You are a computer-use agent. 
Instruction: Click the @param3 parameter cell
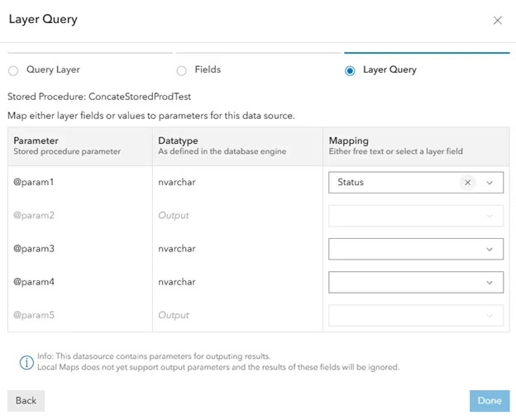click(34, 249)
